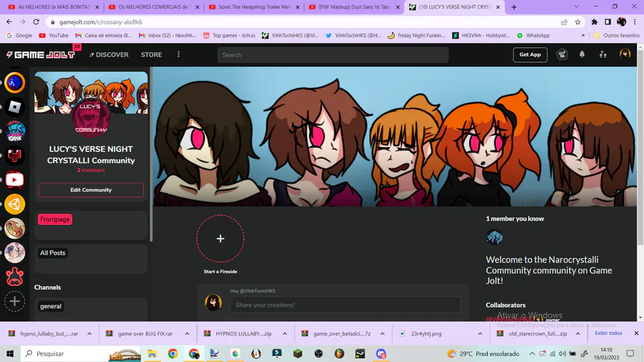Open the Chrome extensions puzzle icon
Screen dimensions: 644x362
(595, 21)
